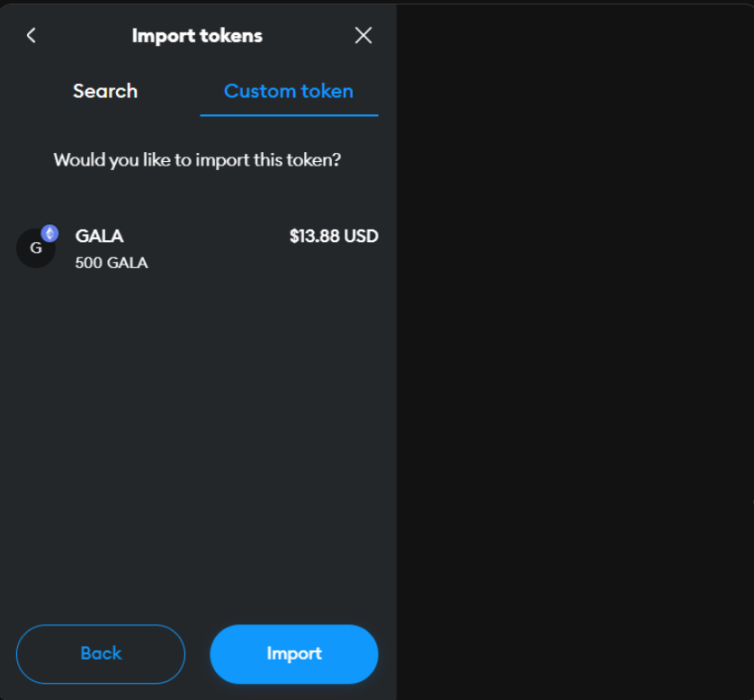Click the dark overlay outside the panel
The height and width of the screenshot is (700, 754).
(x=575, y=351)
